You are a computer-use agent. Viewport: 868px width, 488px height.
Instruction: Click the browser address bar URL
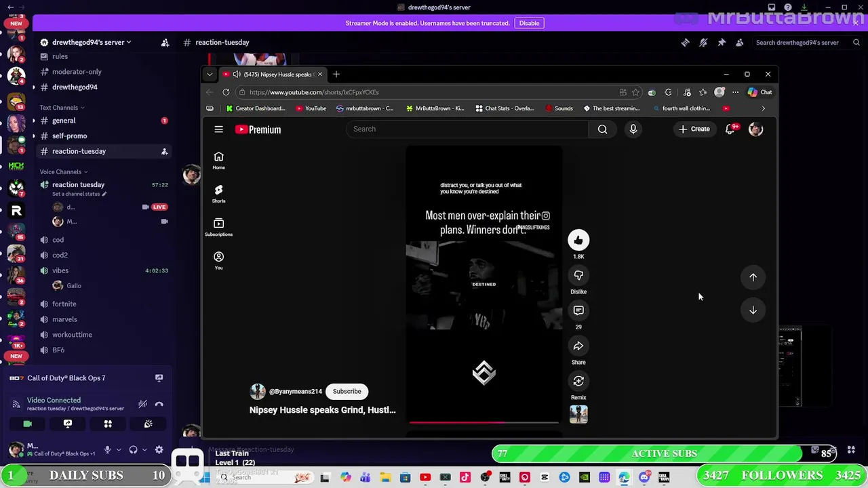coord(314,92)
